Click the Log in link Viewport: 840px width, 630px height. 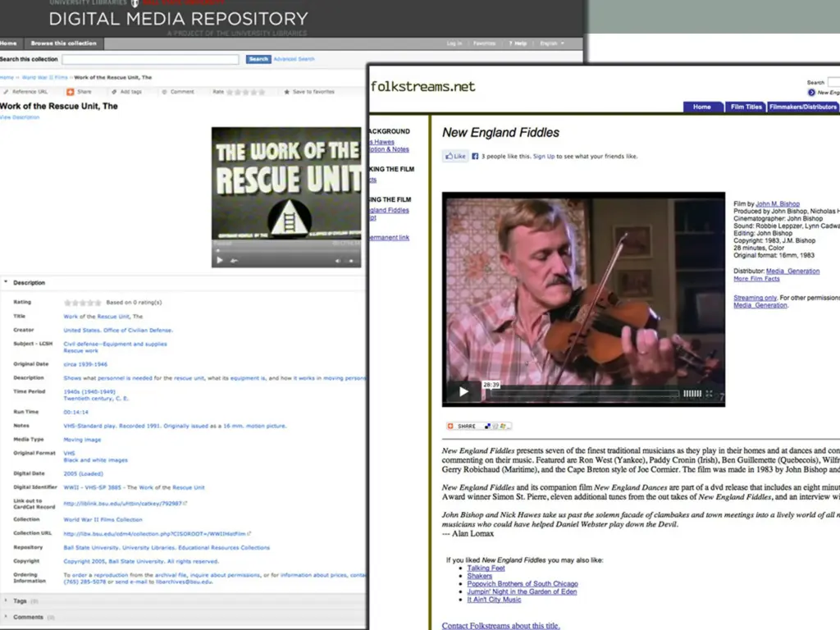tap(454, 43)
